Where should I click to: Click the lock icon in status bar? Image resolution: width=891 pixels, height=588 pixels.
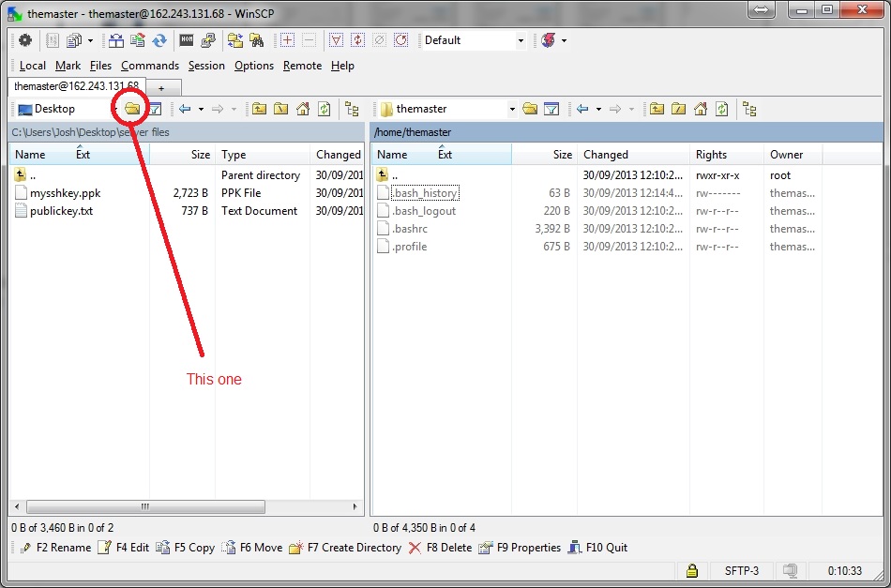point(691,570)
